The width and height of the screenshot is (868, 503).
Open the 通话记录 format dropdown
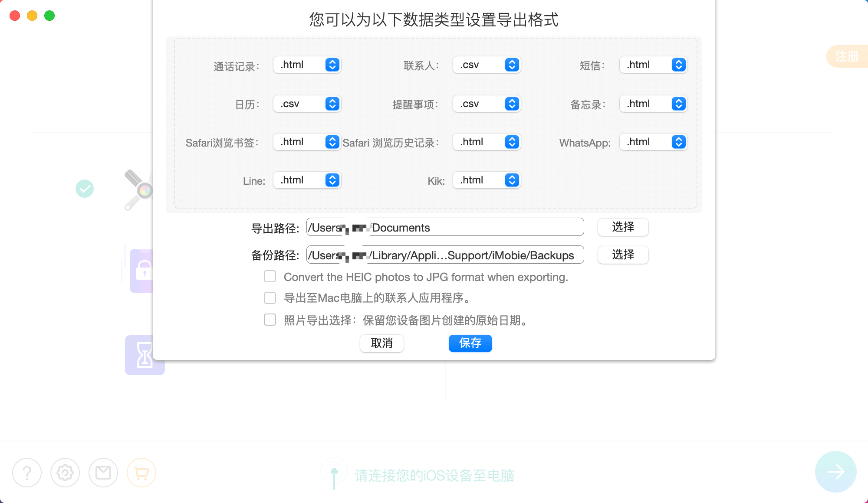tap(307, 65)
